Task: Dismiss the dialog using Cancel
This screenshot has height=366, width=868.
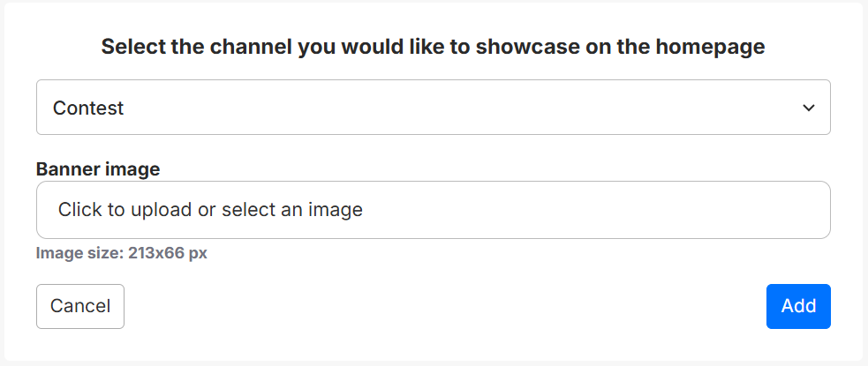Action: tap(80, 306)
